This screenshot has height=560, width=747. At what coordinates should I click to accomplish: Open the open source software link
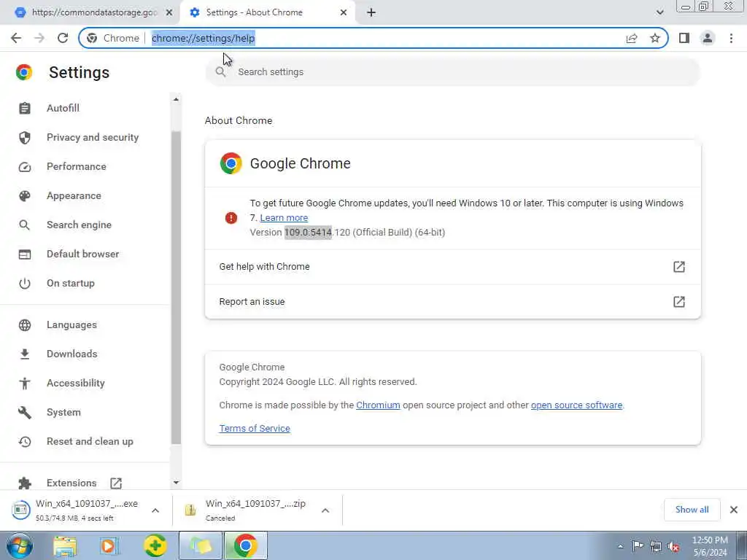pos(576,405)
